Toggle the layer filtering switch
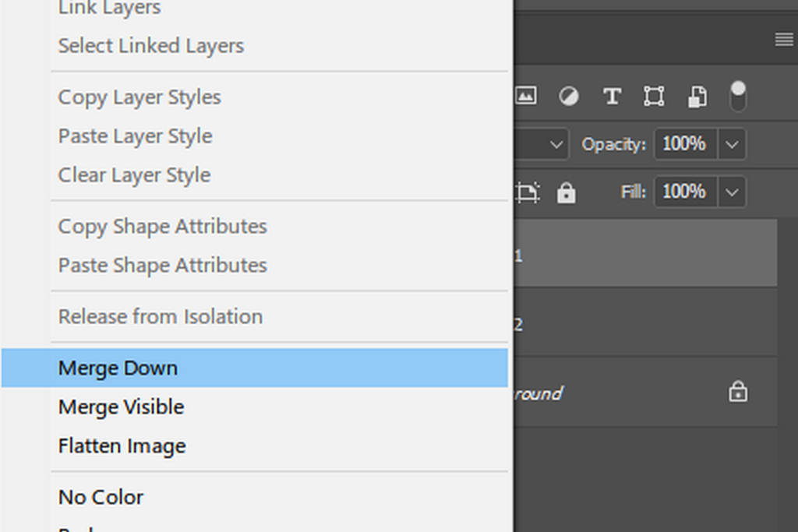This screenshot has width=798, height=532. point(737,97)
